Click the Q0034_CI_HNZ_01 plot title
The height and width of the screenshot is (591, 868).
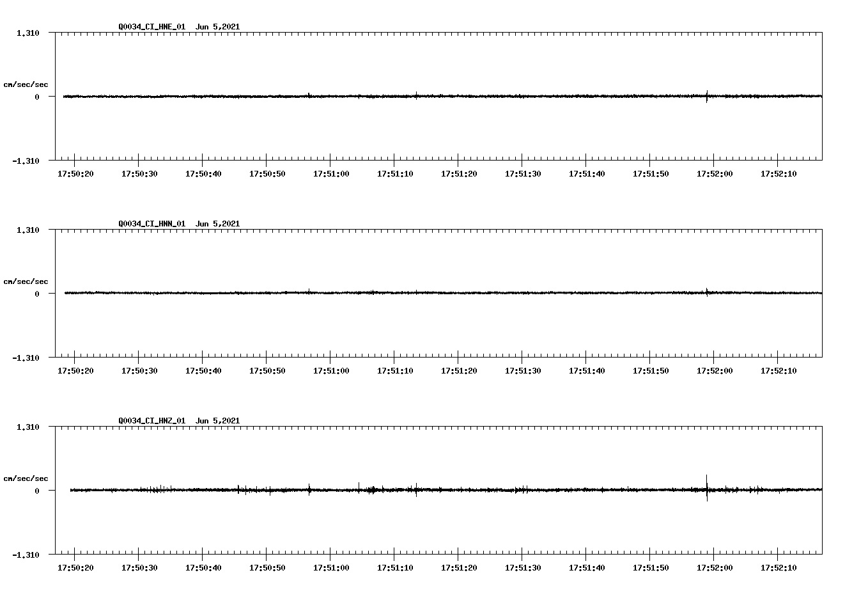179,421
